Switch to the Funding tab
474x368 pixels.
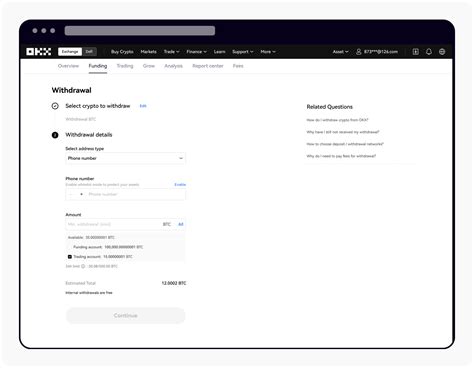coord(98,66)
